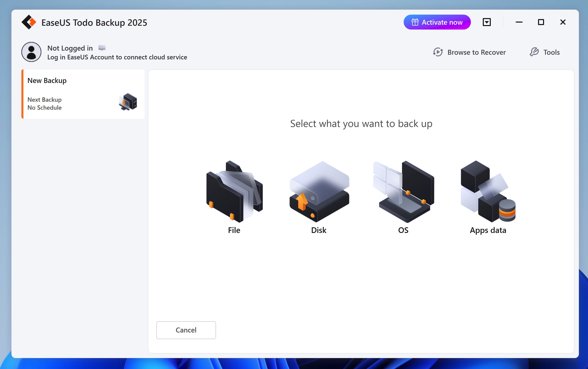Select the Apps data backup icon
588x369 pixels.
[x=488, y=192]
